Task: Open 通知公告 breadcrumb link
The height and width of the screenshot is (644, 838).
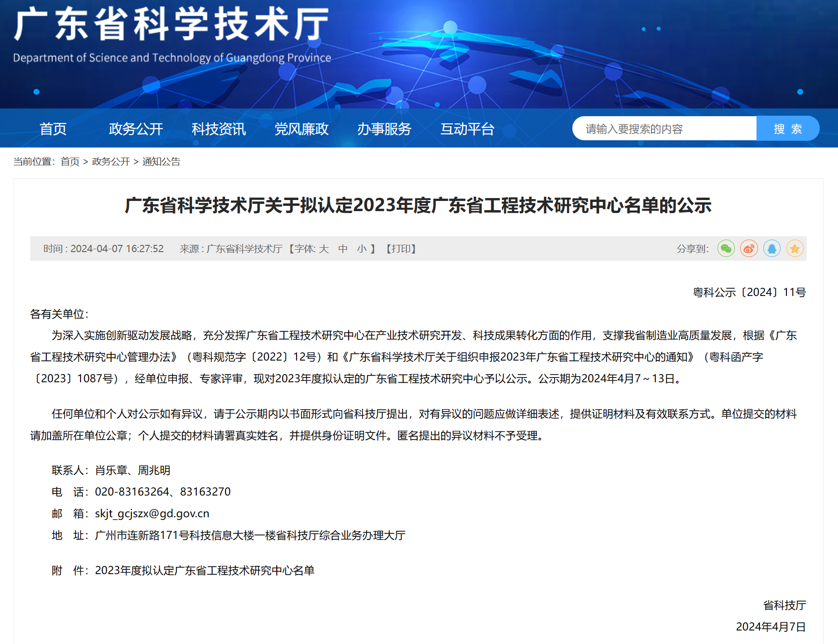Action: (x=161, y=161)
